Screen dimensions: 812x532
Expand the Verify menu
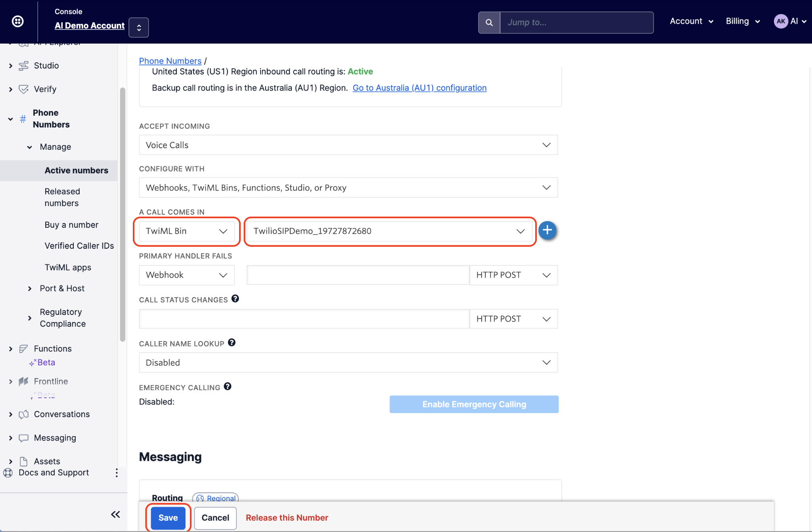pyautogui.click(x=11, y=90)
